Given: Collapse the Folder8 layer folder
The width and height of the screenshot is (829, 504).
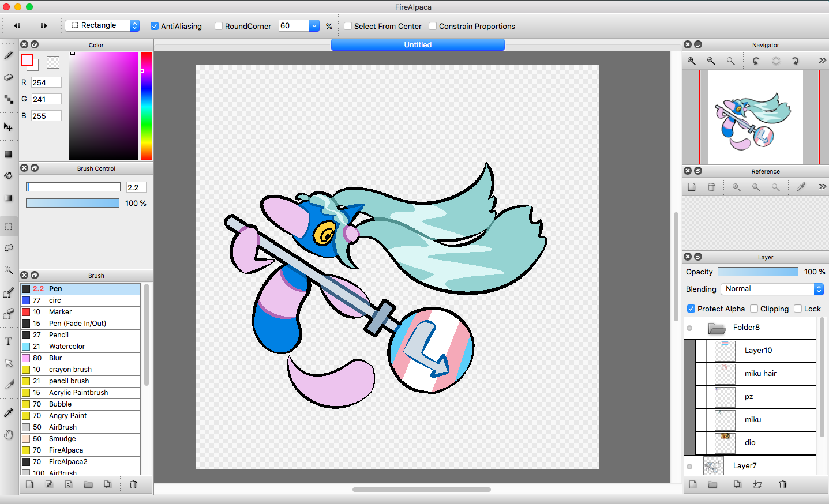Looking at the screenshot, I should 717,328.
